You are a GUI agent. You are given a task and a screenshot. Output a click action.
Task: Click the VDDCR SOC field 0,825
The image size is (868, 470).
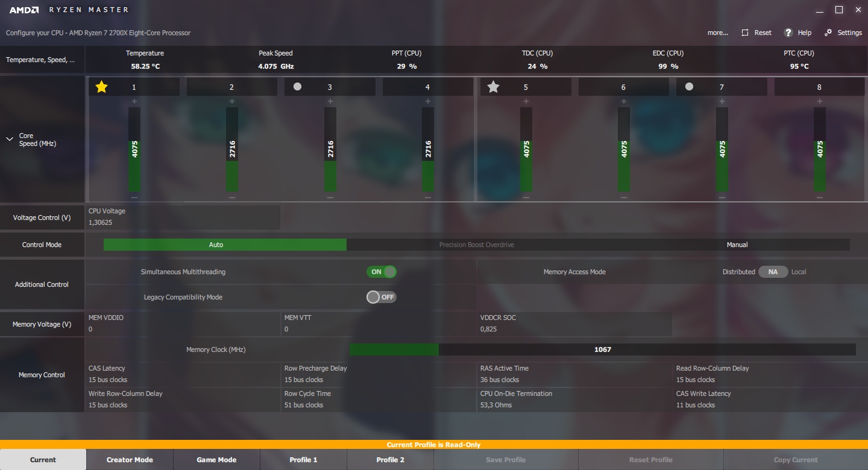pyautogui.click(x=575, y=324)
